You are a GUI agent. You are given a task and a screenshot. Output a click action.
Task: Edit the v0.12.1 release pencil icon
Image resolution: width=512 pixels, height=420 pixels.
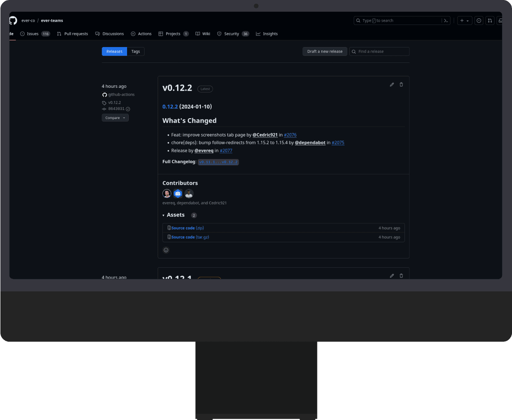392,276
